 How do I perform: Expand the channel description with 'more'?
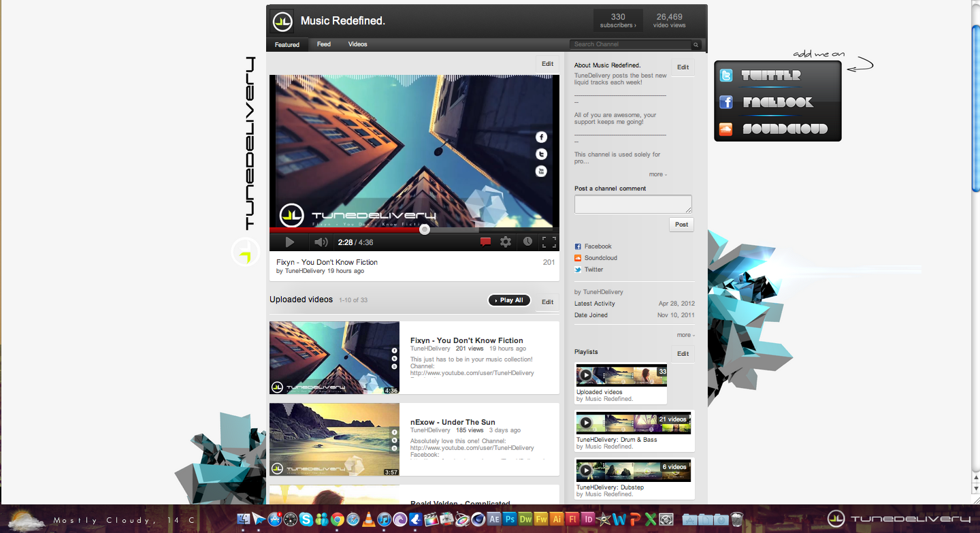pos(657,174)
